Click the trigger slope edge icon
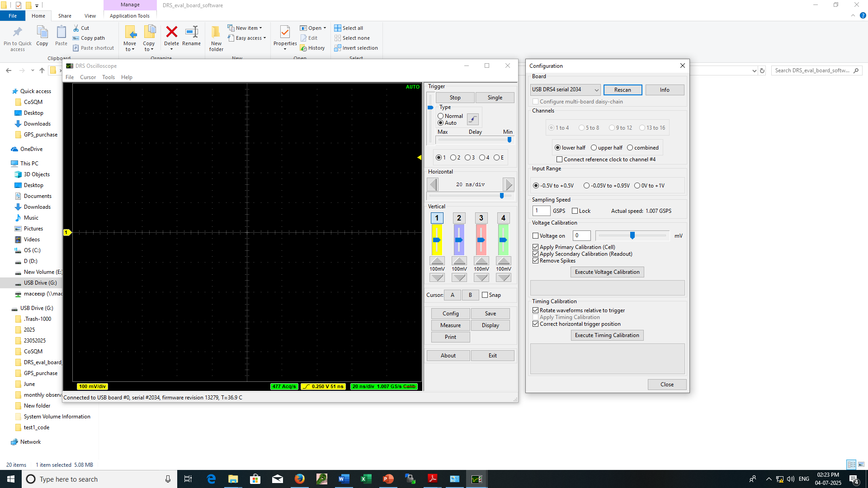868x488 pixels. [x=472, y=119]
